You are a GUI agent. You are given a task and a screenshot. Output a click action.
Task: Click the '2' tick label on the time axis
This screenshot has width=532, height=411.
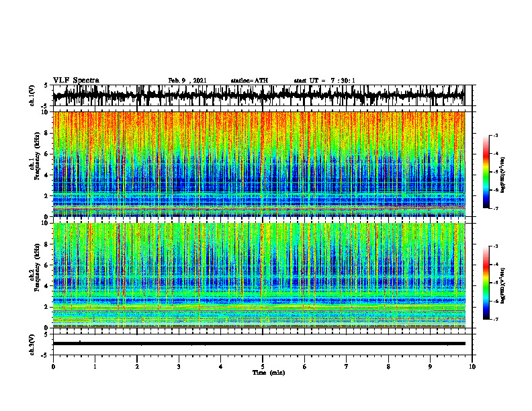pyautogui.click(x=137, y=367)
